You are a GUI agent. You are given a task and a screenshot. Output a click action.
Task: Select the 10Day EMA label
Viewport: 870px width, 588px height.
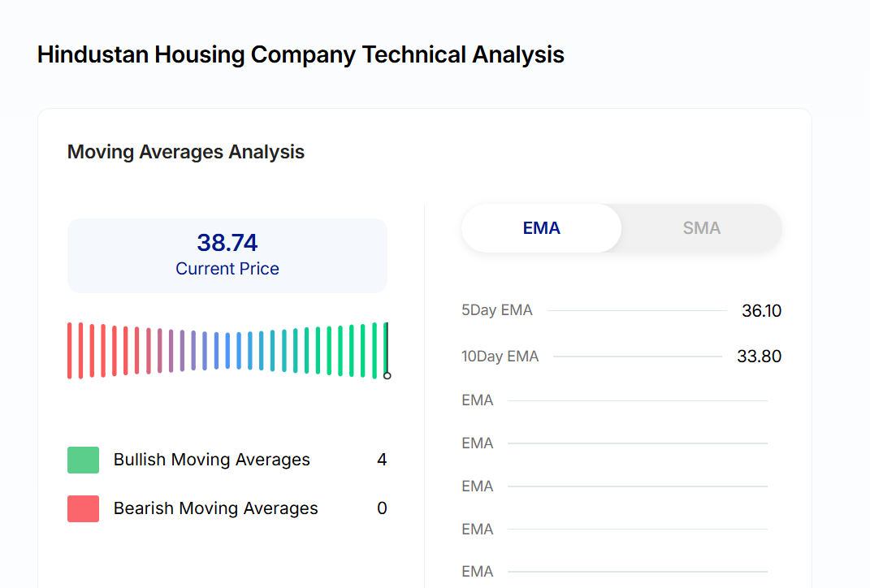(x=500, y=357)
